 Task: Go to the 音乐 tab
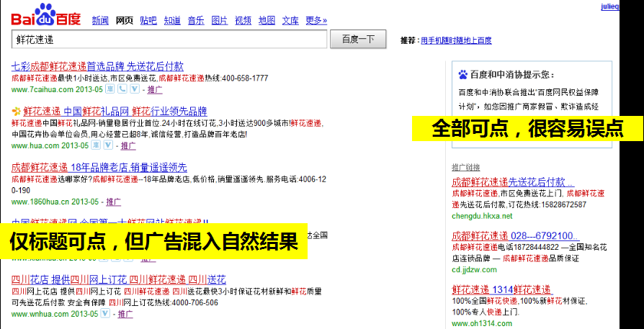click(x=196, y=20)
